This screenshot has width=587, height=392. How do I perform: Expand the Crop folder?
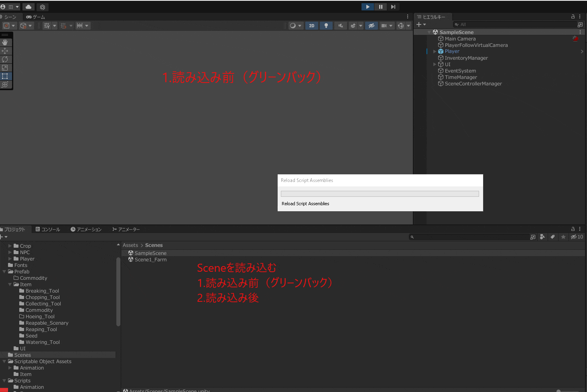click(10, 246)
